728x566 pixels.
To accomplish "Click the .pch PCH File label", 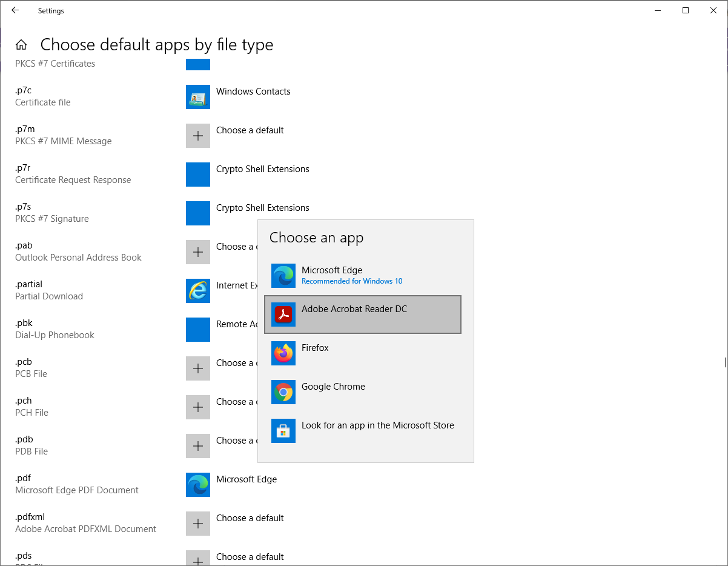I will [31, 407].
